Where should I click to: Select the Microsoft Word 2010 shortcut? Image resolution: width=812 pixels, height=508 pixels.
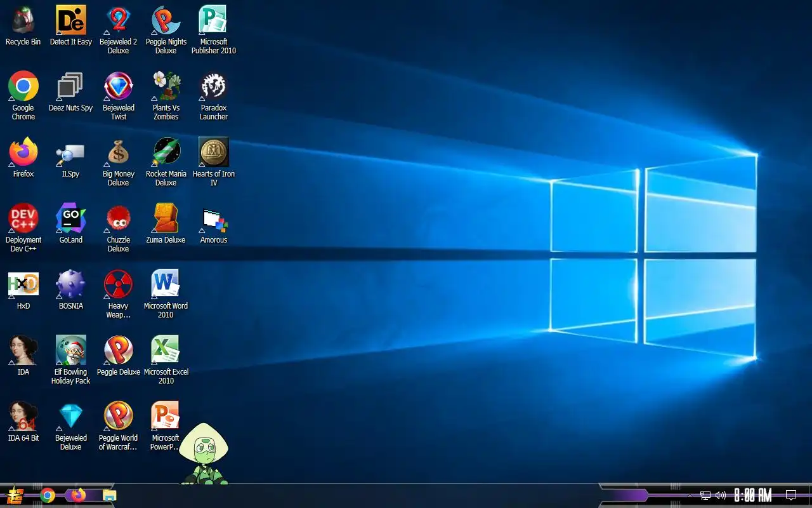click(166, 293)
